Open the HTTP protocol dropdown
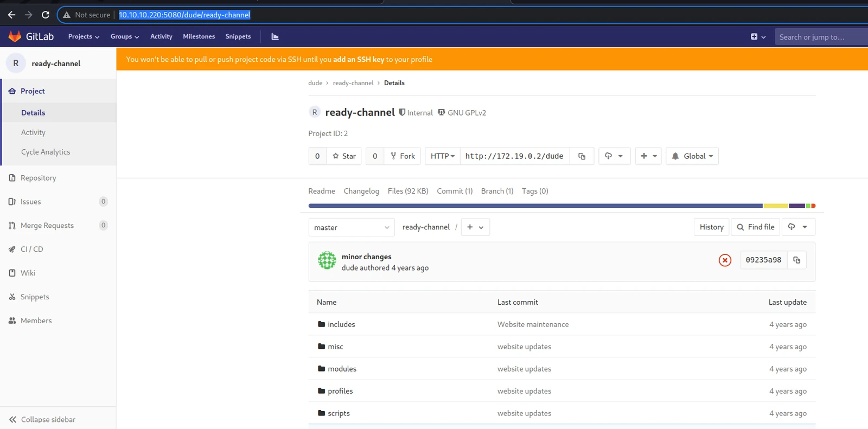Screen dimensions: 868x429 (443, 156)
